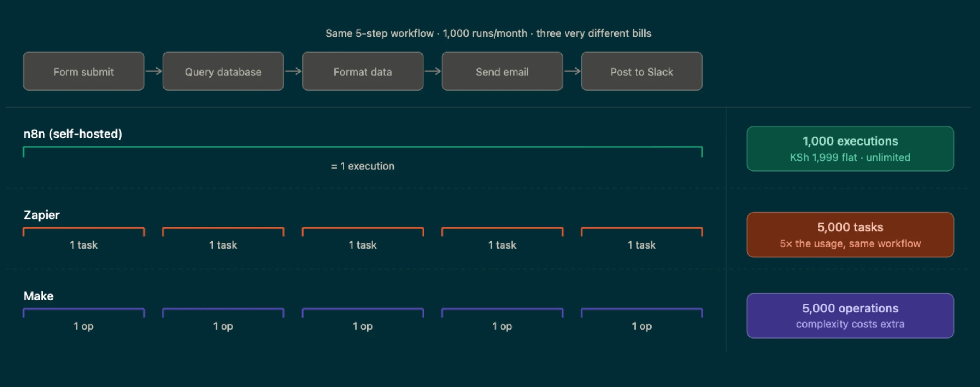Screen dimensions: 980x387
Task: Click the middle Zapier "1 task" label
Action: [362, 245]
